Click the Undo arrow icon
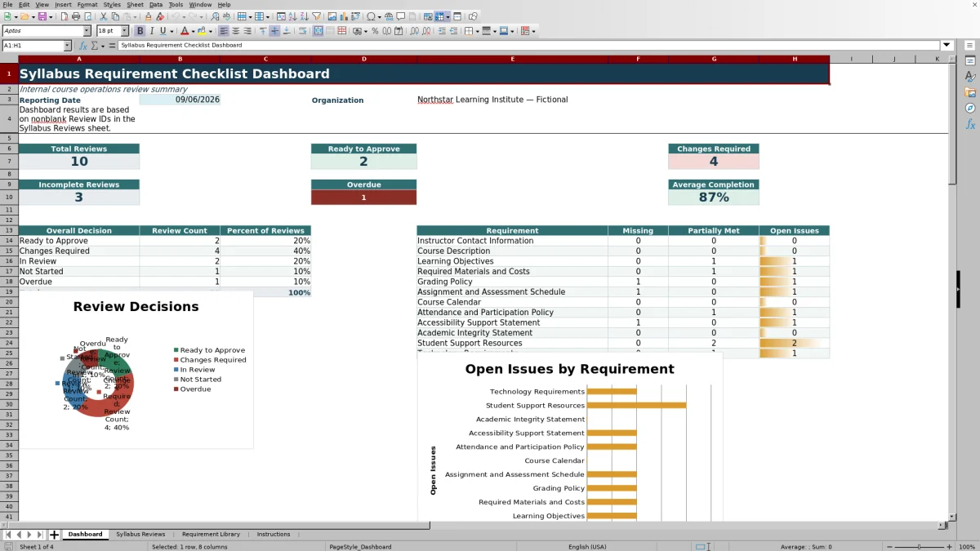 coord(176,16)
